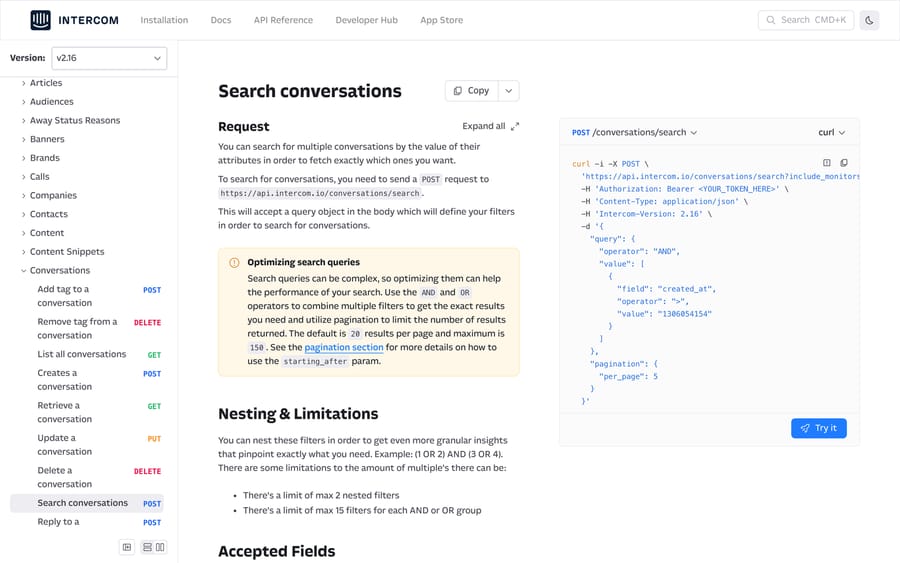
Task: Collapse the Conversations section
Action: pos(55,270)
